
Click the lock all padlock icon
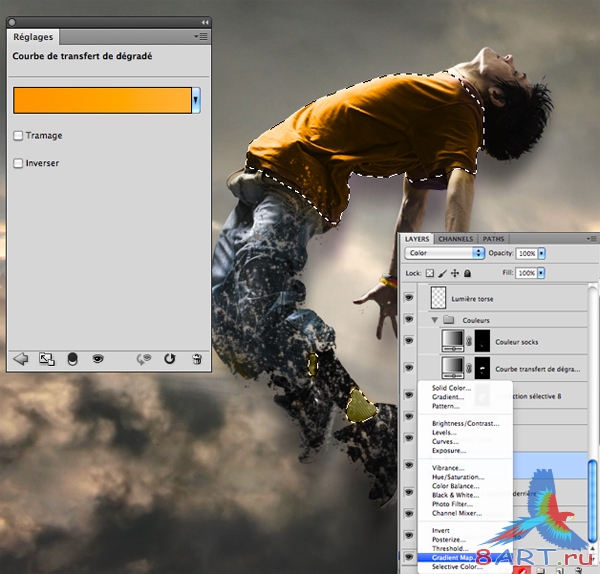467,273
